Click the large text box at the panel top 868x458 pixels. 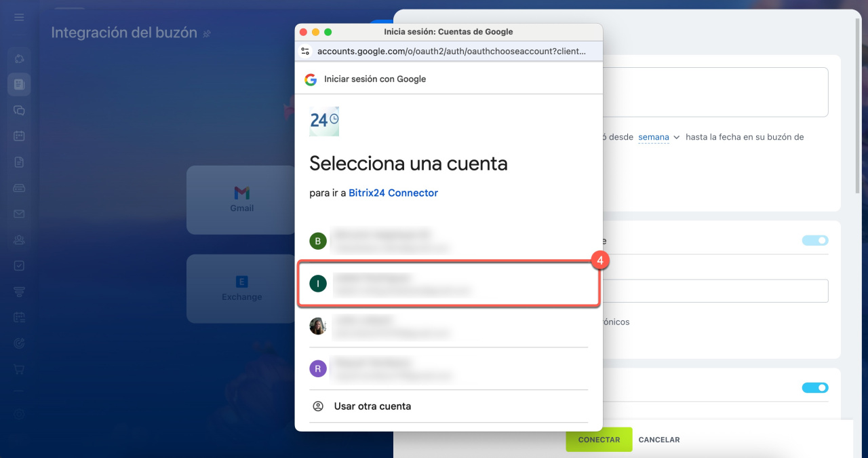coord(715,92)
